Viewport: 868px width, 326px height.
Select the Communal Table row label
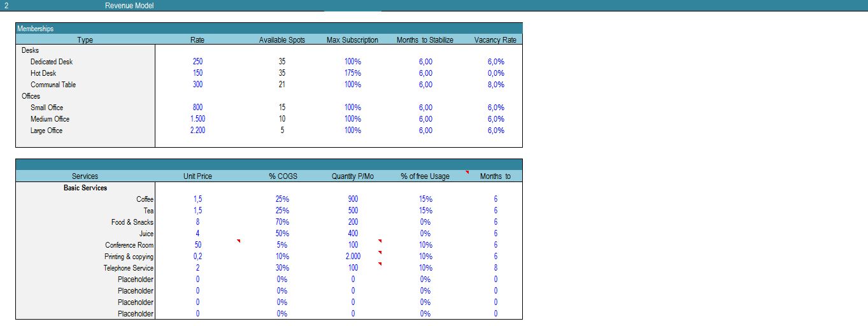click(x=53, y=85)
